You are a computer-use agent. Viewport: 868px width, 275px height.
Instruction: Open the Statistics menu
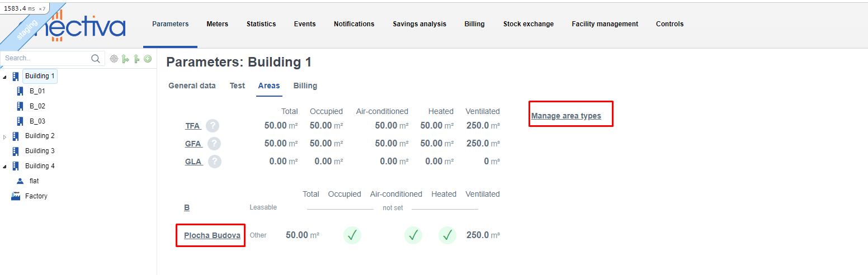pyautogui.click(x=261, y=24)
